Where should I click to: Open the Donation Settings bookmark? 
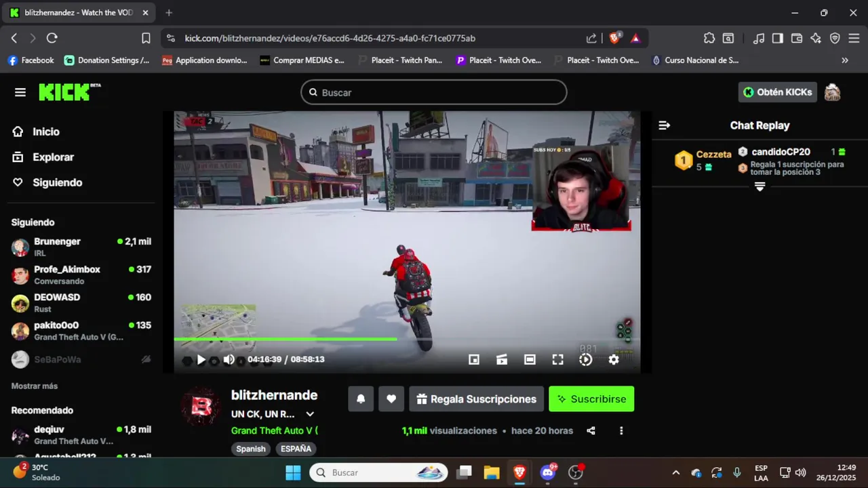click(107, 60)
